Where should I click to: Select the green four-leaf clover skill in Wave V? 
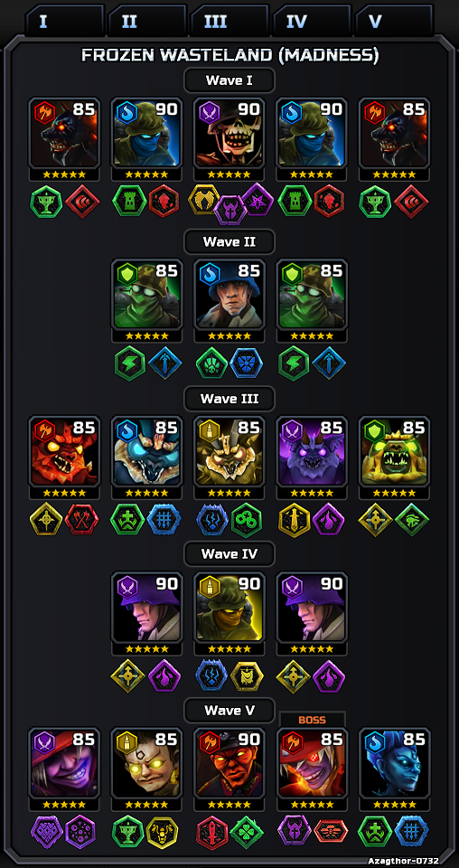point(246,832)
